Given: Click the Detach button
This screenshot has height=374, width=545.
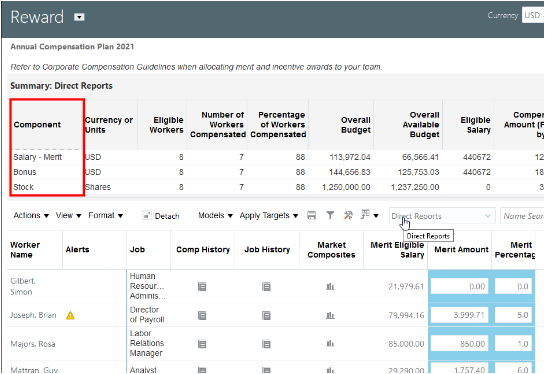Looking at the screenshot, I should (x=161, y=216).
